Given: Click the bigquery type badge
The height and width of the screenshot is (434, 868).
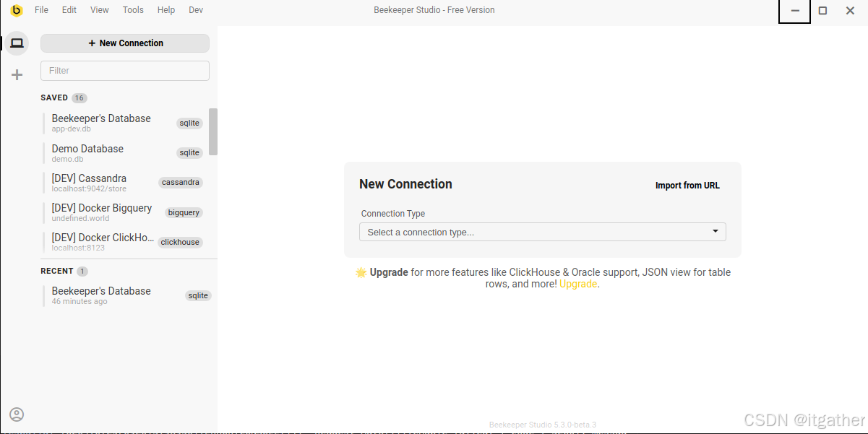Looking at the screenshot, I should click(184, 212).
